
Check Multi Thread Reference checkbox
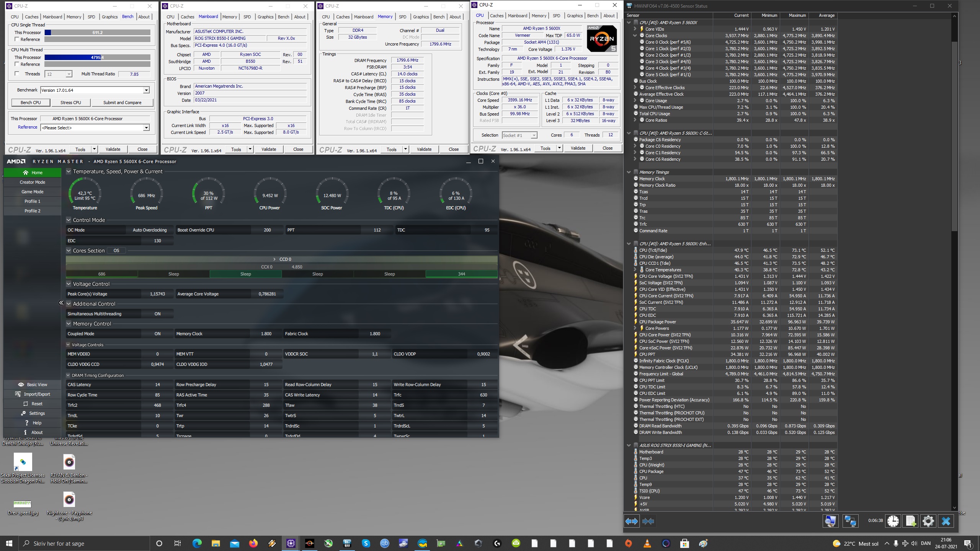(x=17, y=64)
